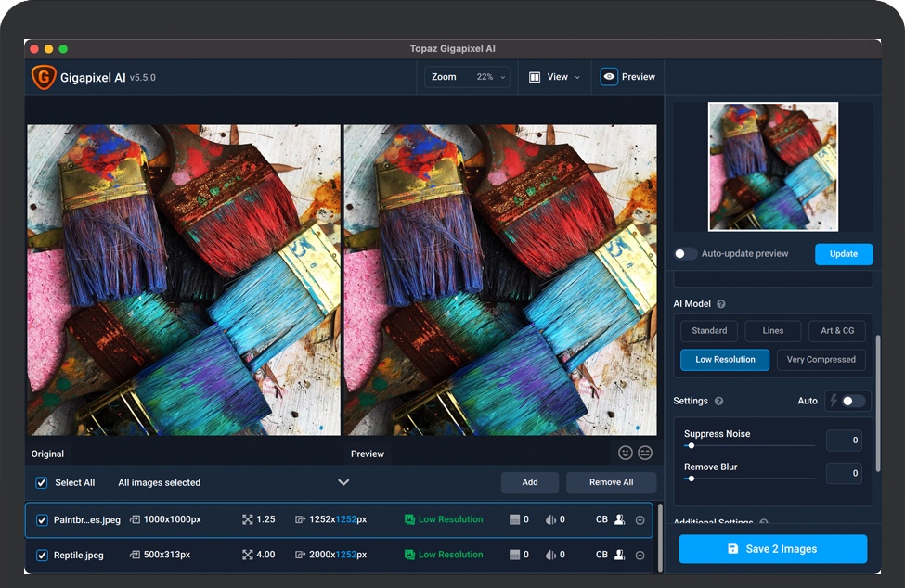Uncheck the Reptile.jpeg checkbox
This screenshot has width=905, height=588.
(42, 555)
